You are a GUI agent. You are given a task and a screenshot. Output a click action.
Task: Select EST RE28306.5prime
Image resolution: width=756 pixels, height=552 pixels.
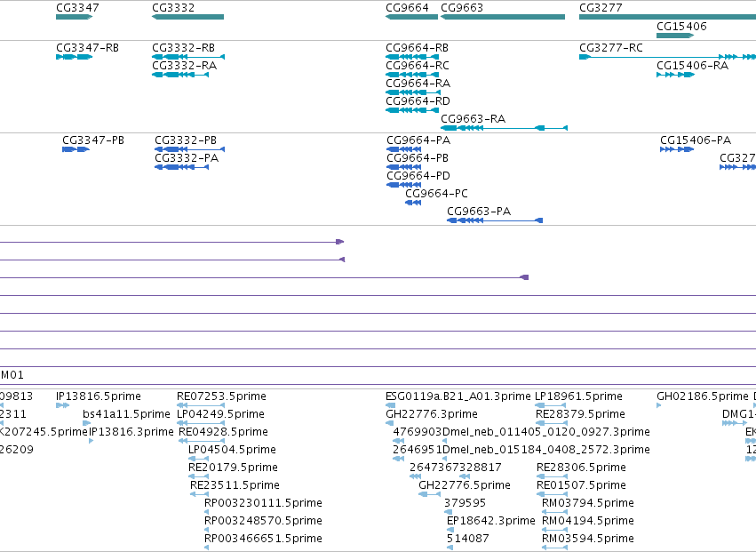click(x=552, y=476)
